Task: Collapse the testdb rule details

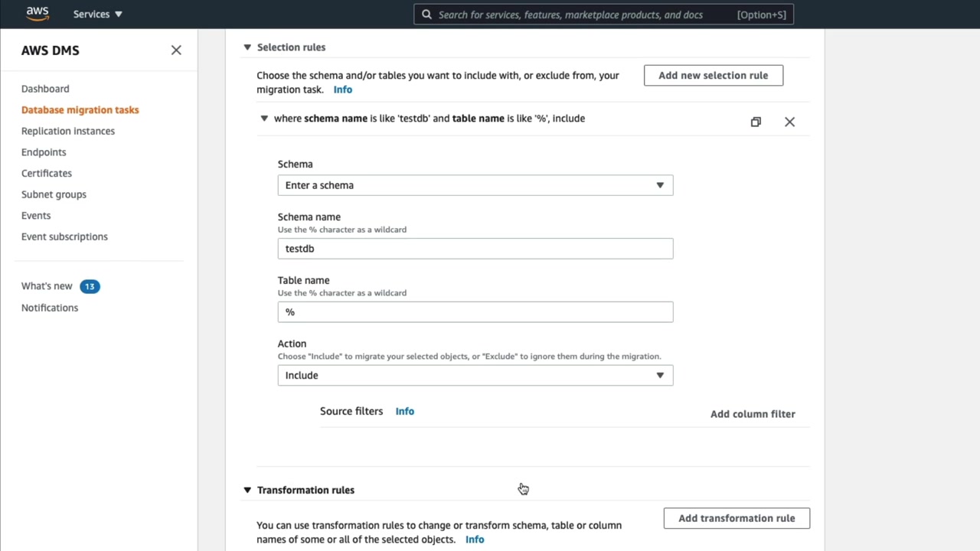Action: tap(264, 119)
